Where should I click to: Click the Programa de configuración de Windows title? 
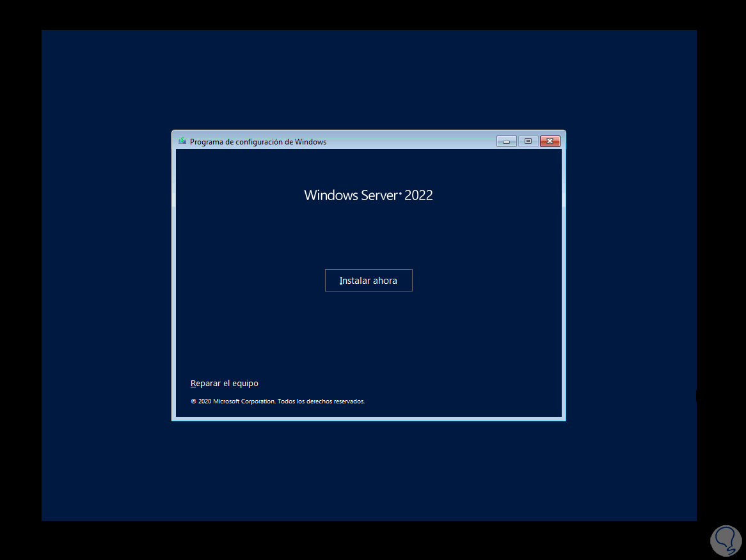tap(258, 142)
